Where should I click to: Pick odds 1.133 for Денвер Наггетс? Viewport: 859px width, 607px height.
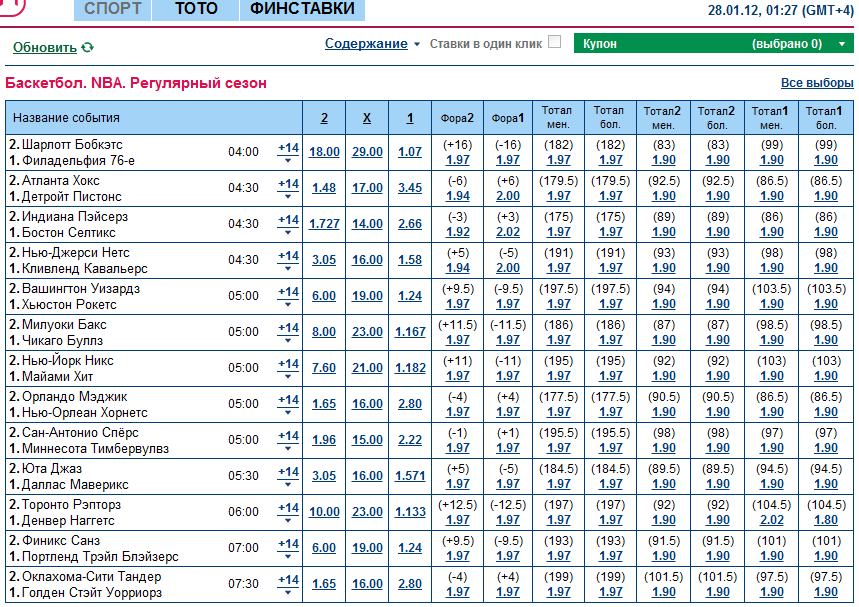410,512
